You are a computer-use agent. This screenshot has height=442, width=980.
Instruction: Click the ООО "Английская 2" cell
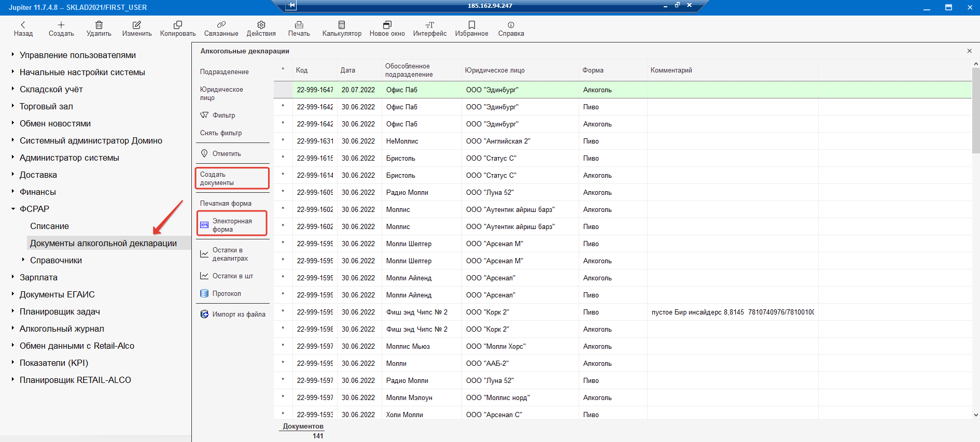point(520,141)
